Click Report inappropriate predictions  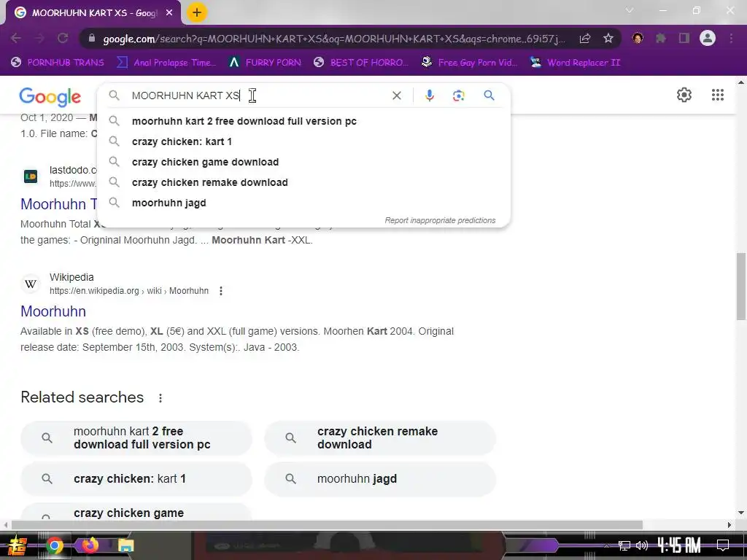tap(440, 220)
